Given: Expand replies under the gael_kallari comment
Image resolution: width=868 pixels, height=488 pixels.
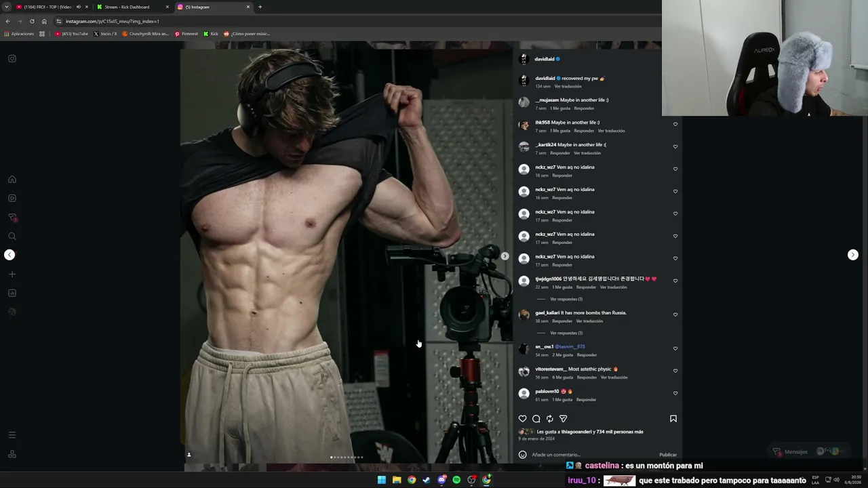Looking at the screenshot, I should pyautogui.click(x=566, y=333).
